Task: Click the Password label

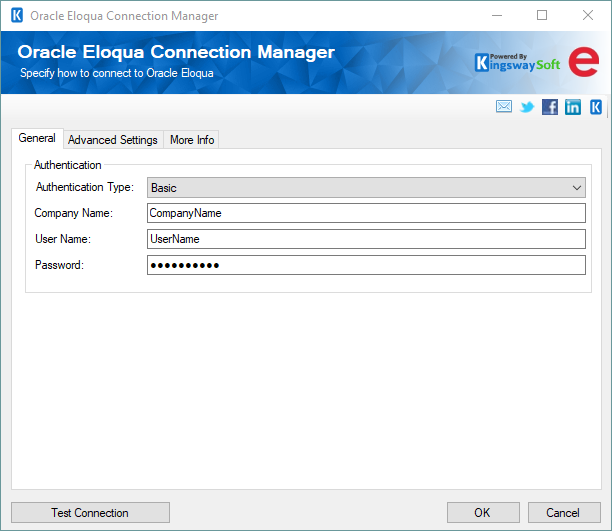Action: point(59,265)
